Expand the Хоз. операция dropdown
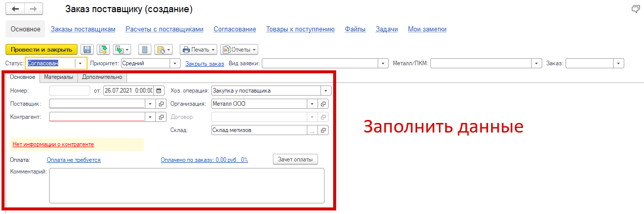Viewport: 644px width, 214px height. click(326, 91)
